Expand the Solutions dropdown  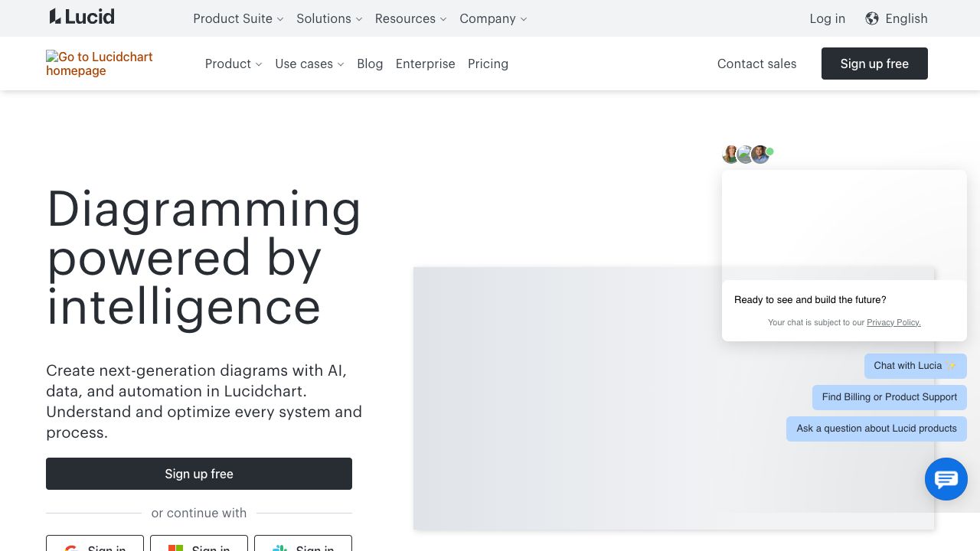tap(329, 18)
